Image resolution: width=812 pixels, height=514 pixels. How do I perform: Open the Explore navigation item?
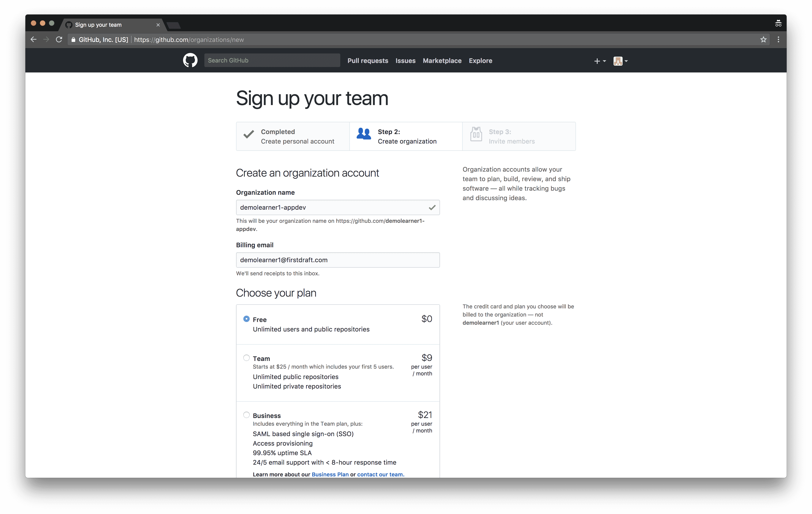[481, 61]
